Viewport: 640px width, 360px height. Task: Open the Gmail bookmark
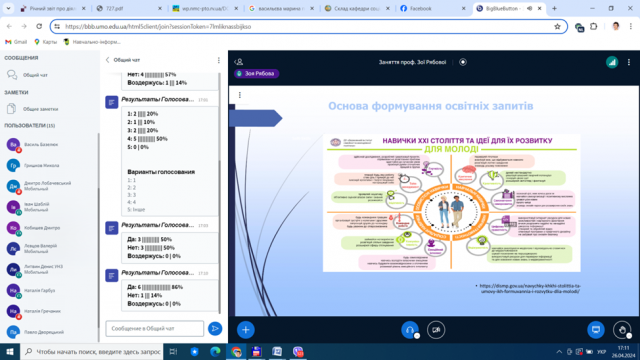16,42
